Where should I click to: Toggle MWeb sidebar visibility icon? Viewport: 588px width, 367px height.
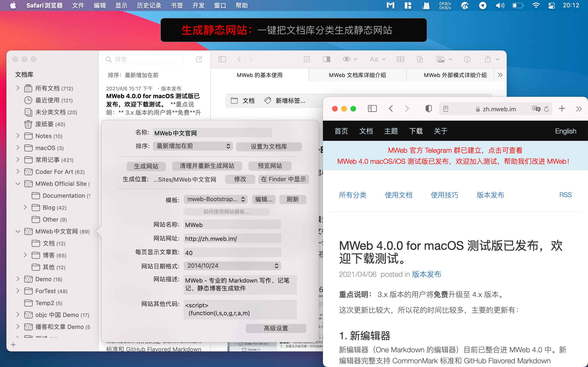pyautogui.click(x=222, y=59)
